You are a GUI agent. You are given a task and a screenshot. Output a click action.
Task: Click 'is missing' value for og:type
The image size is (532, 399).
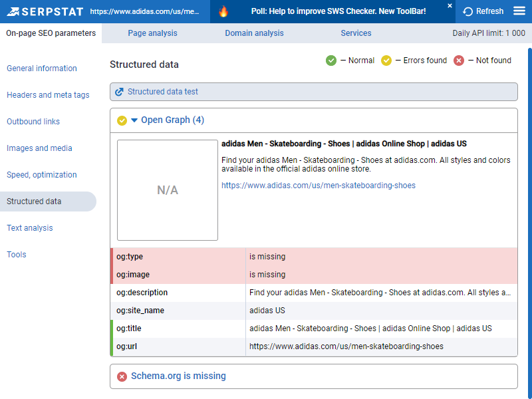[267, 257]
